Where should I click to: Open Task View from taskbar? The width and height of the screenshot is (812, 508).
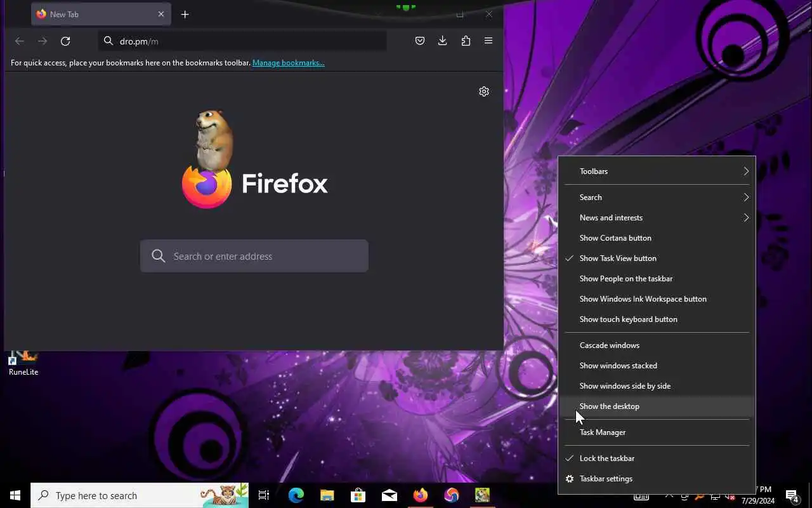click(264, 495)
